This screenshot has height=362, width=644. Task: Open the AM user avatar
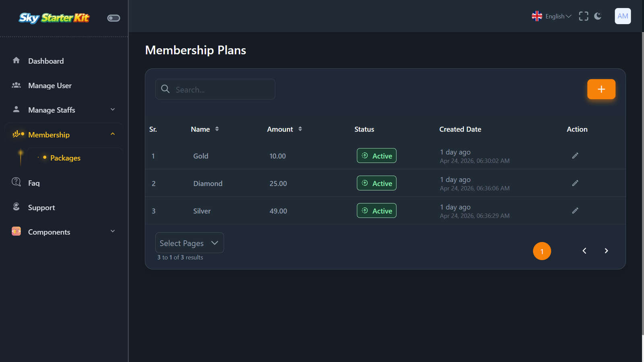point(623,16)
